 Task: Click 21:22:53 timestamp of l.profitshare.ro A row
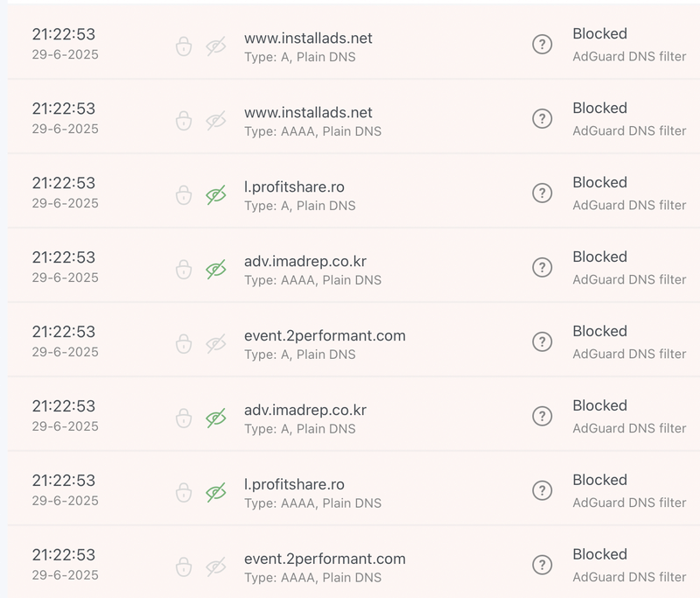click(x=64, y=183)
